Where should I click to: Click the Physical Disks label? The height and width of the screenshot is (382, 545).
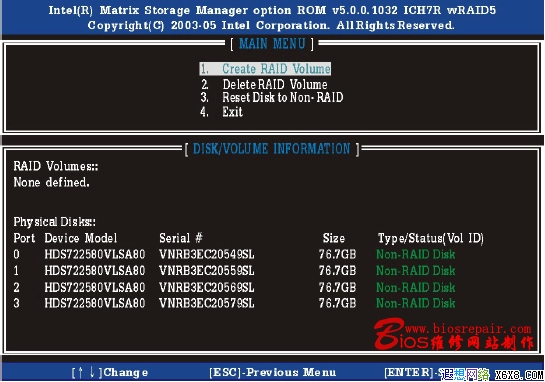55,222
